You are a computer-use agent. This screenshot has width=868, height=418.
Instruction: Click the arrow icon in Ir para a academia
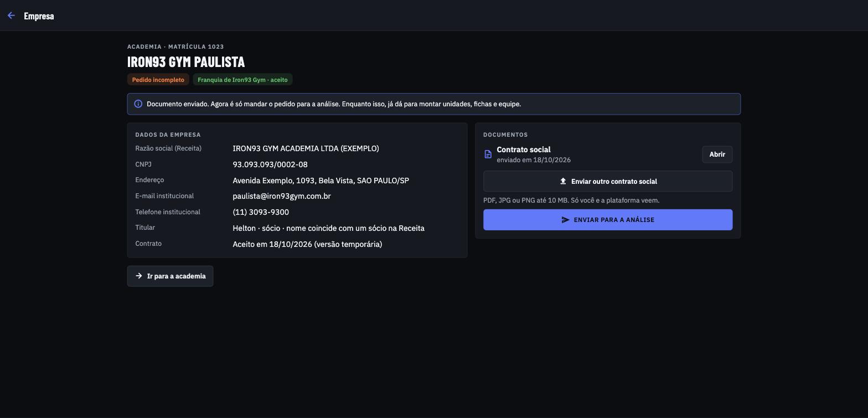tap(139, 276)
